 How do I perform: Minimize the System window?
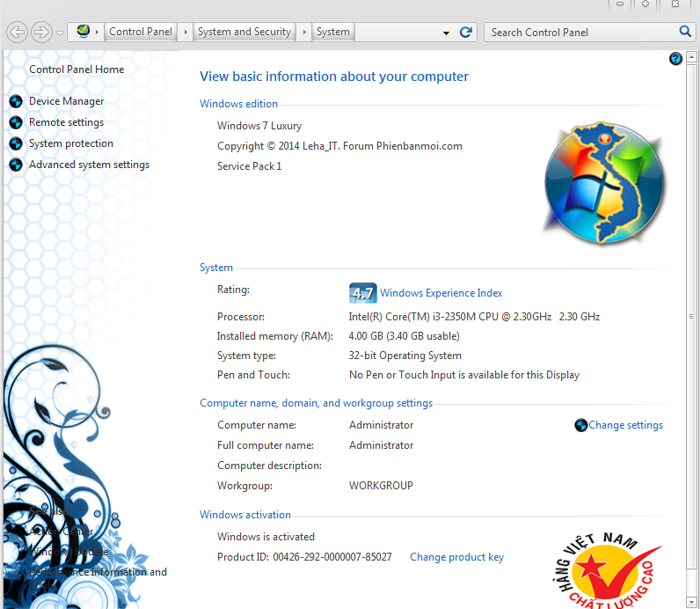point(620,4)
